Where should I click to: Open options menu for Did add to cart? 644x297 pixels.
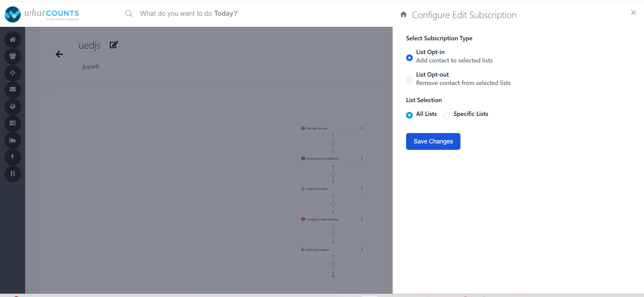coord(362,128)
